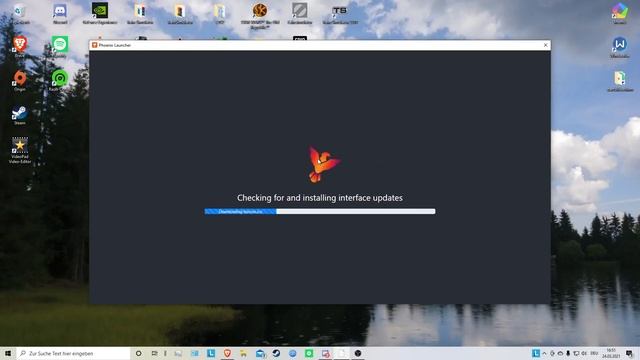640x360 pixels.
Task: Select the Origin desktop shortcut
Action: pos(20,80)
